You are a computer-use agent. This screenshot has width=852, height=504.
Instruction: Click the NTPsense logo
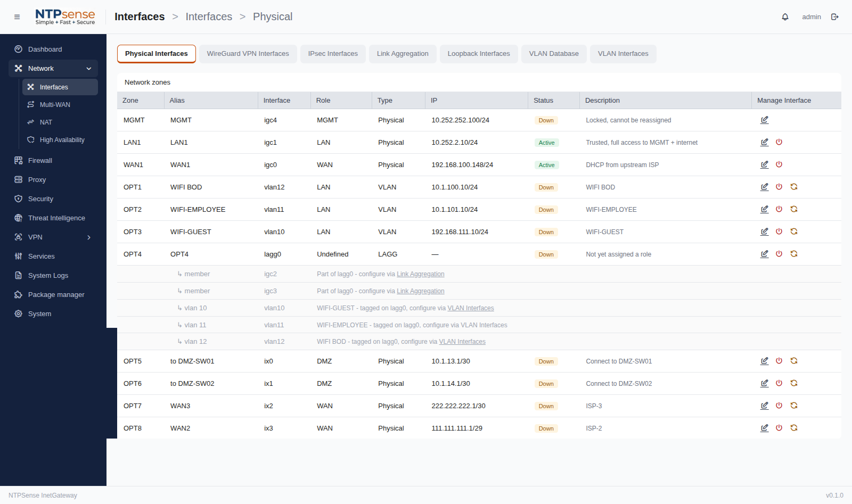(x=65, y=17)
